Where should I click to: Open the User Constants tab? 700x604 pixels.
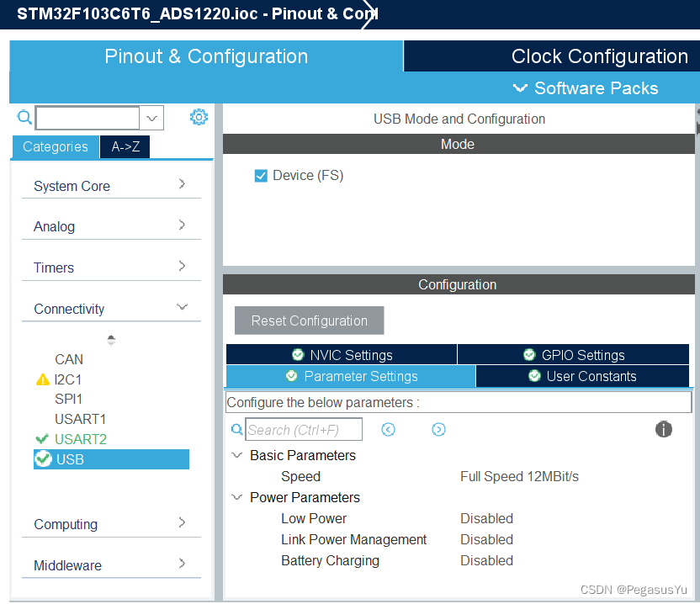(x=582, y=376)
